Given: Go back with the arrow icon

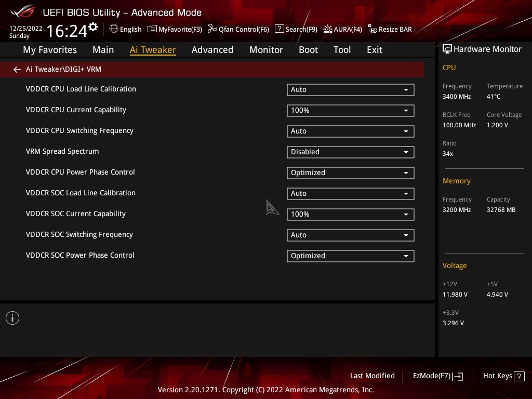Looking at the screenshot, I should click(x=17, y=70).
